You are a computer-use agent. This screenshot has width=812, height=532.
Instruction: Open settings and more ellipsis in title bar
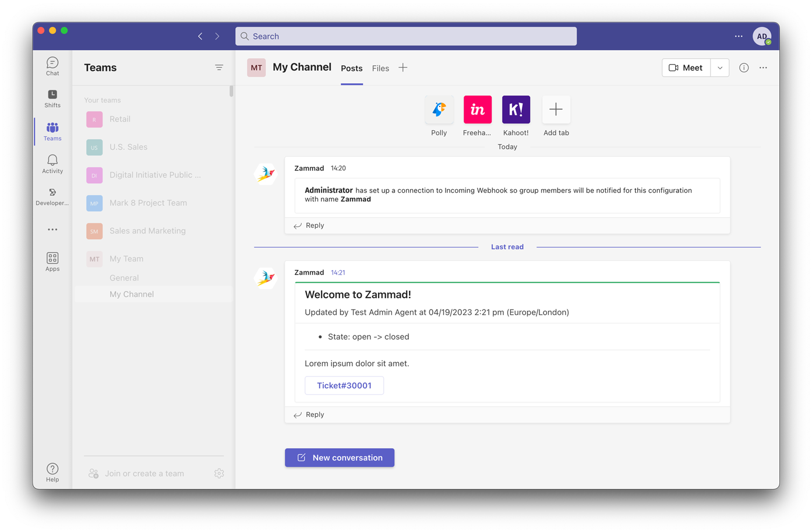click(x=739, y=36)
